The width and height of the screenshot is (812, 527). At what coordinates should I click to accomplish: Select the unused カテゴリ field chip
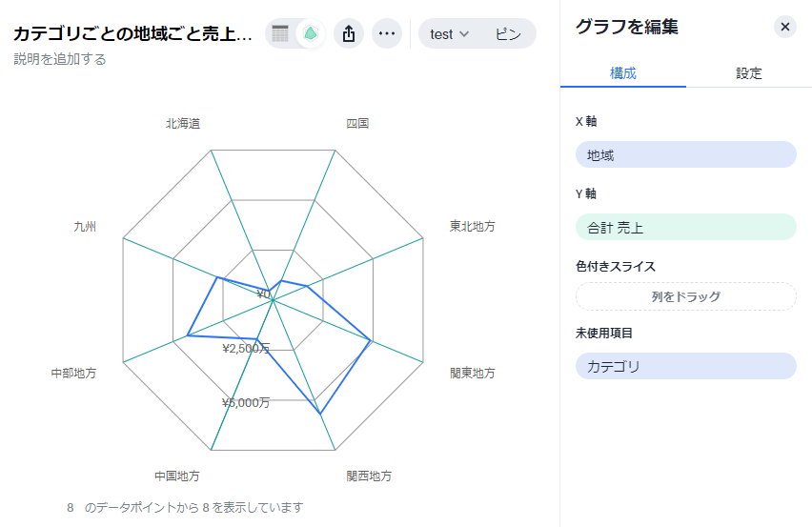pyautogui.click(x=685, y=366)
